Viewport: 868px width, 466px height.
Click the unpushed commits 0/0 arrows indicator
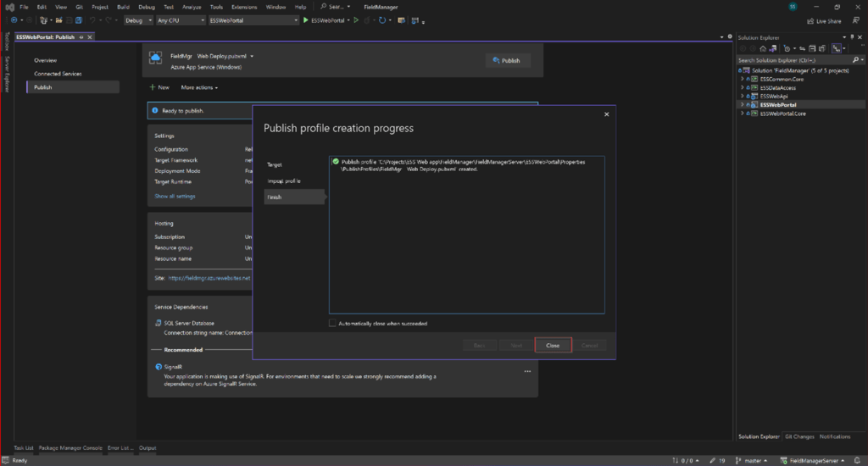(685, 460)
